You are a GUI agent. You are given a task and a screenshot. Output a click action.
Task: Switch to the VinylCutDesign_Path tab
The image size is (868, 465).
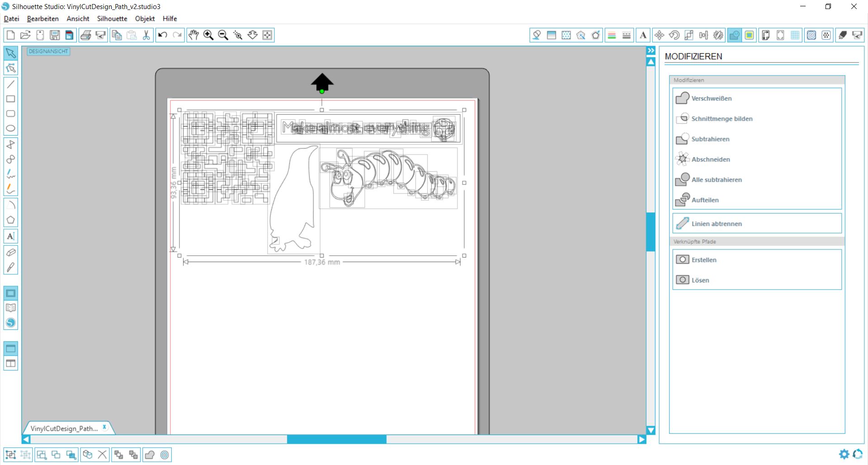(x=64, y=428)
